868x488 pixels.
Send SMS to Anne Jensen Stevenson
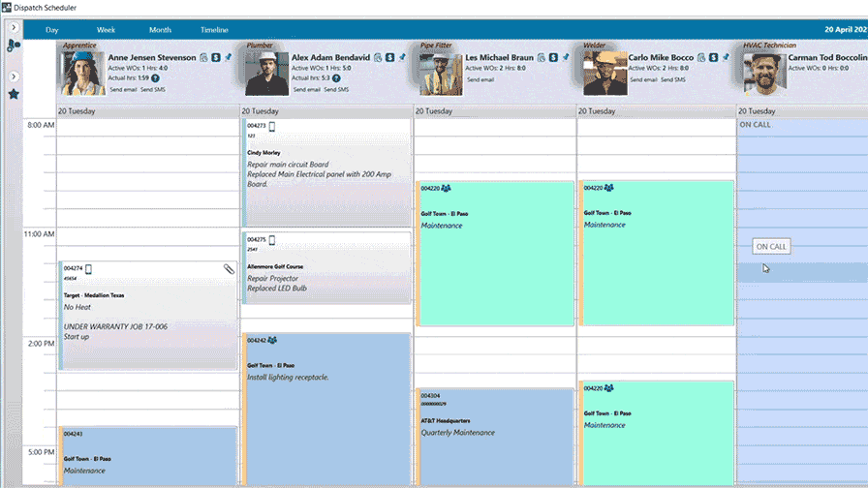153,90
